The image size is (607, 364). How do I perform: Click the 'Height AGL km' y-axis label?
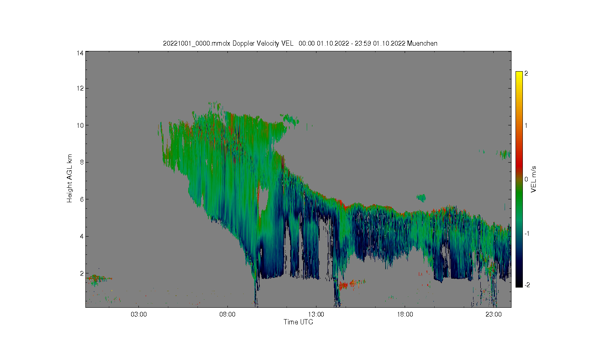(x=70, y=178)
